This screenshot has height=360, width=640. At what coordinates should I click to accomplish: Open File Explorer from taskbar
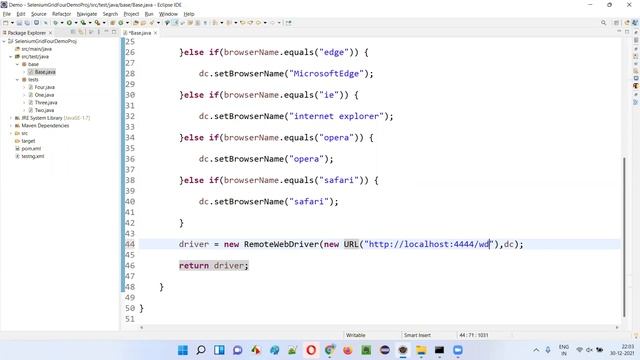pyautogui.click(x=421, y=350)
